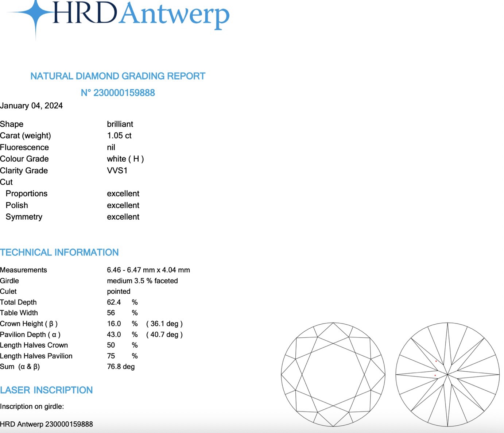Click Length Halves Pavilion value 75
The height and width of the screenshot is (433, 504).
111,356
